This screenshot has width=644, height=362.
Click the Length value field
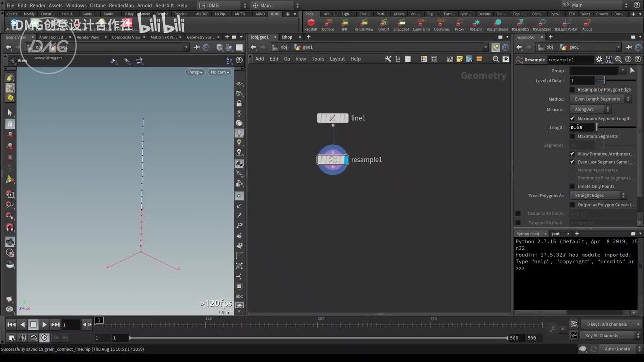pyautogui.click(x=582, y=128)
